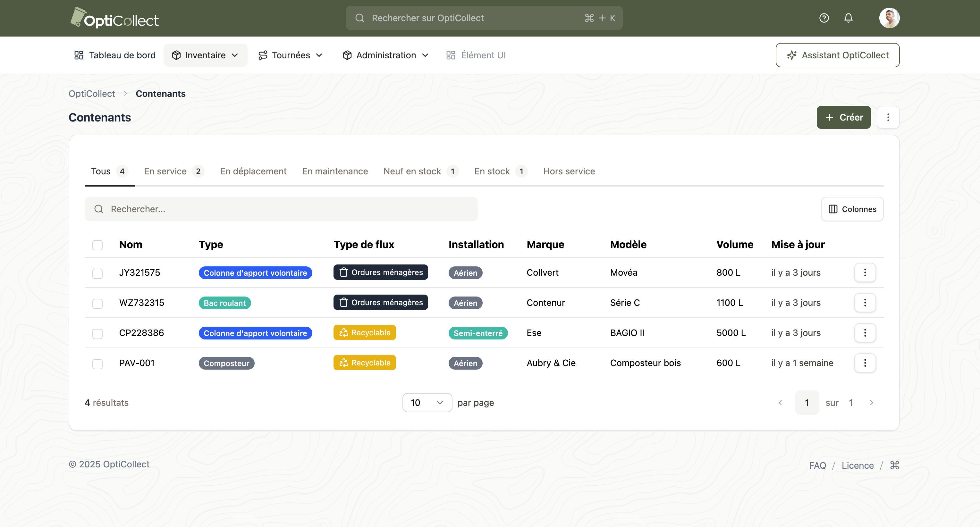The height and width of the screenshot is (527, 980).
Task: Click the Rechercher search field
Action: click(282, 209)
